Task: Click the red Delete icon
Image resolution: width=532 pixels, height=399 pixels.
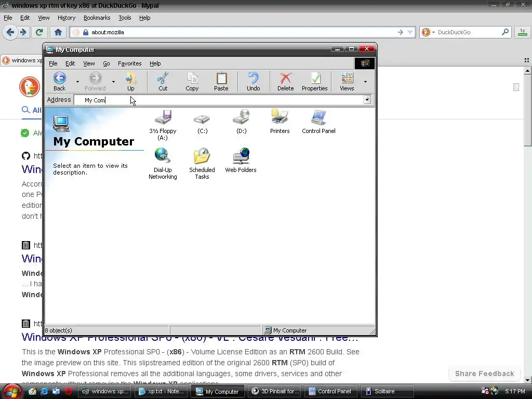Action: [286, 82]
